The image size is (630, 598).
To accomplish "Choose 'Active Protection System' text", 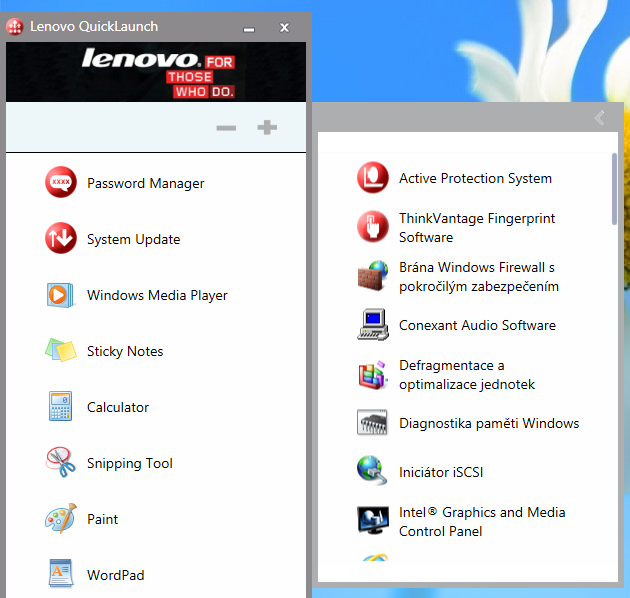I will click(475, 178).
